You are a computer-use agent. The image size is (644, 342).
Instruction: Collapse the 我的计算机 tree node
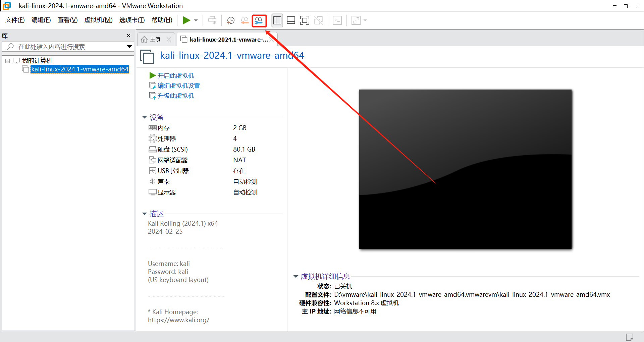[x=7, y=61]
